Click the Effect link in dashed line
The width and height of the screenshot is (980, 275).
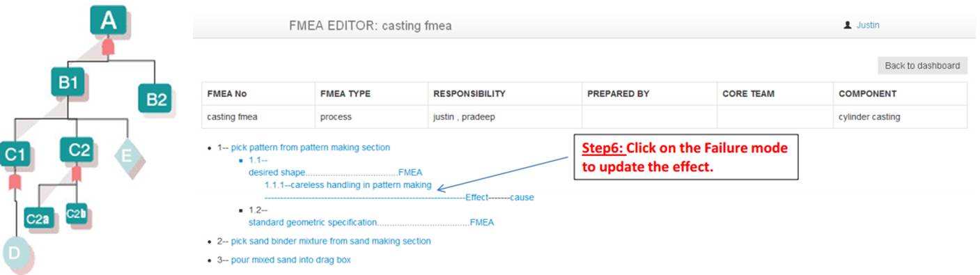[476, 197]
